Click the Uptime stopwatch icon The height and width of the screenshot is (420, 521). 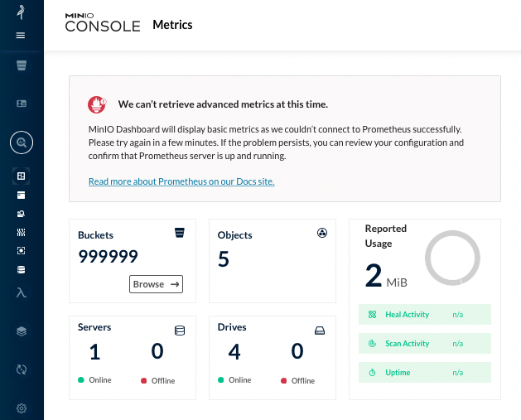(x=372, y=373)
